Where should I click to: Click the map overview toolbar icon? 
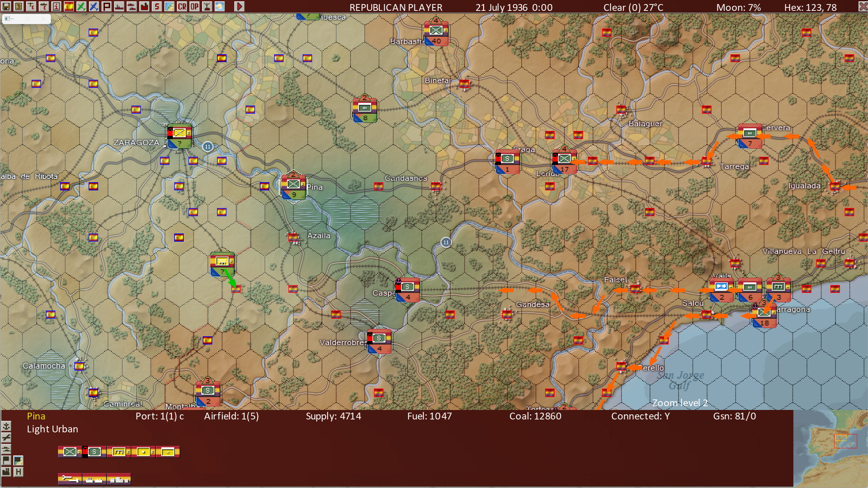click(169, 6)
